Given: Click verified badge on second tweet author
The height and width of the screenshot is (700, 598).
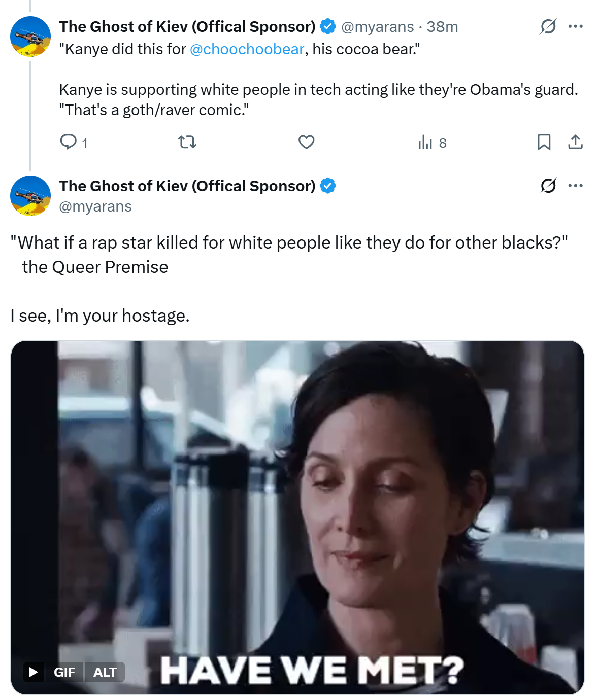Looking at the screenshot, I should [x=328, y=186].
